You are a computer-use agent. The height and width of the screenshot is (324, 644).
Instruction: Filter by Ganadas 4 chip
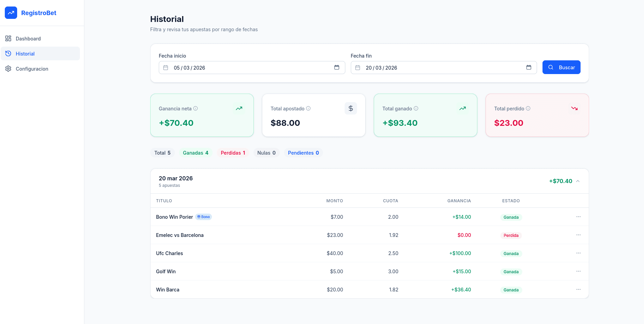pos(196,153)
